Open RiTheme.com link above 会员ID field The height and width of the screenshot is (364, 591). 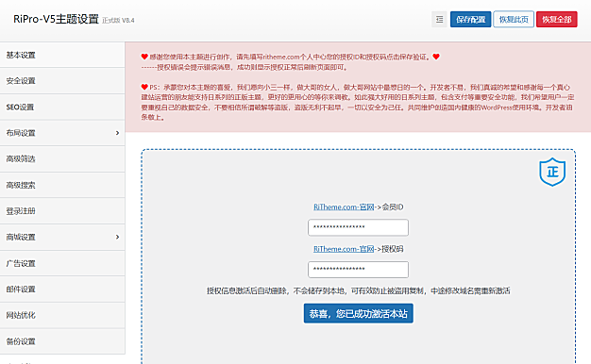pos(344,207)
